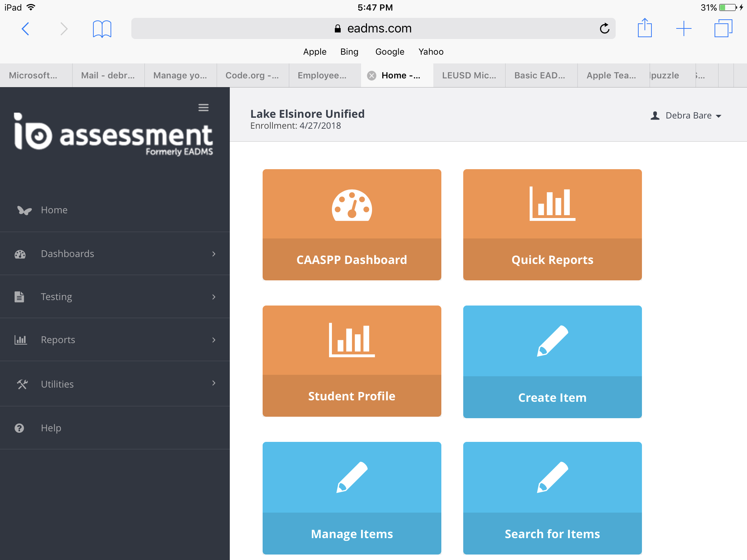The width and height of the screenshot is (747, 560).
Task: Switch to the Code.org tab
Action: [252, 75]
